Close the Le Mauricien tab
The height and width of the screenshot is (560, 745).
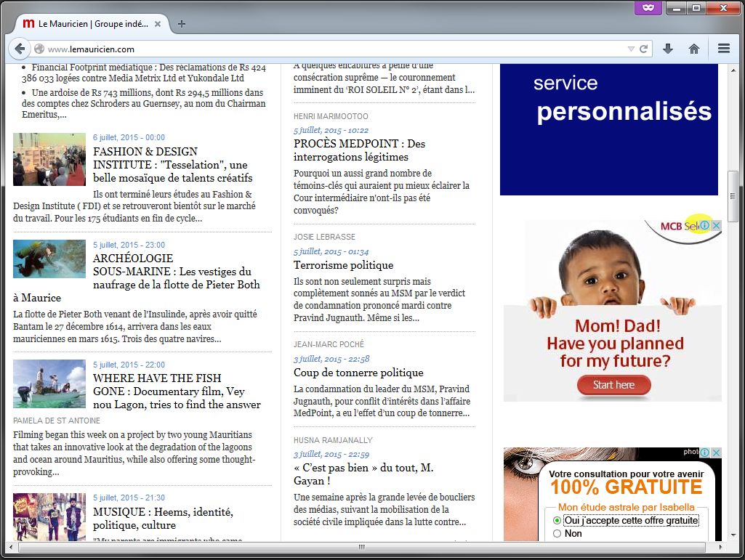[x=158, y=24]
